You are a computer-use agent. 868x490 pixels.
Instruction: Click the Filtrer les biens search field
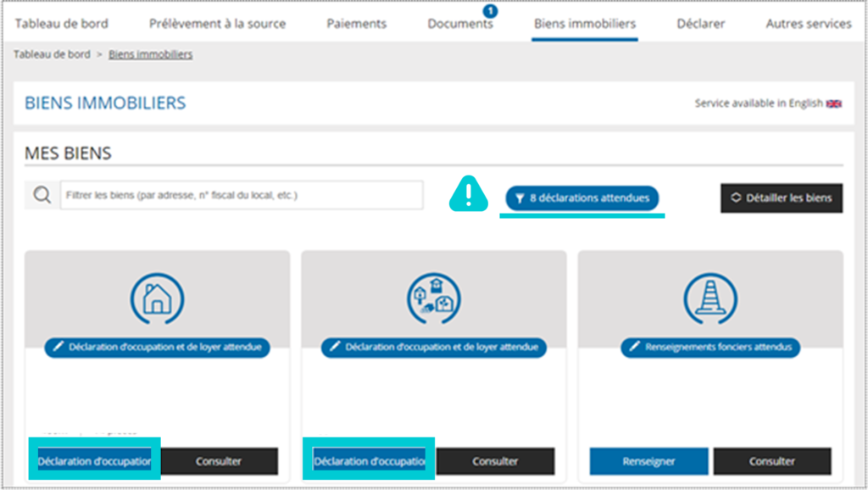tap(242, 195)
